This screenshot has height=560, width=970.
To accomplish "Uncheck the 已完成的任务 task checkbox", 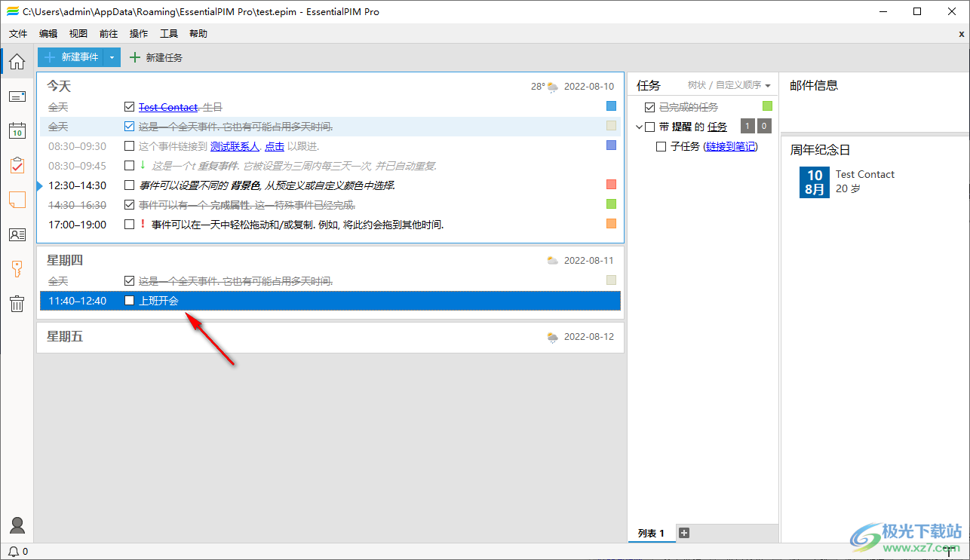I will tap(650, 107).
